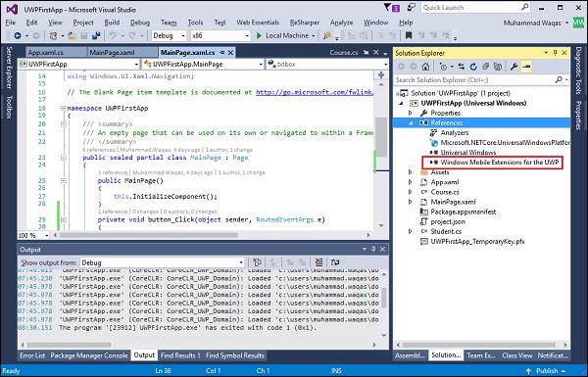
Task: Click the Open File folder icon
Action: pyautogui.click(x=72, y=35)
